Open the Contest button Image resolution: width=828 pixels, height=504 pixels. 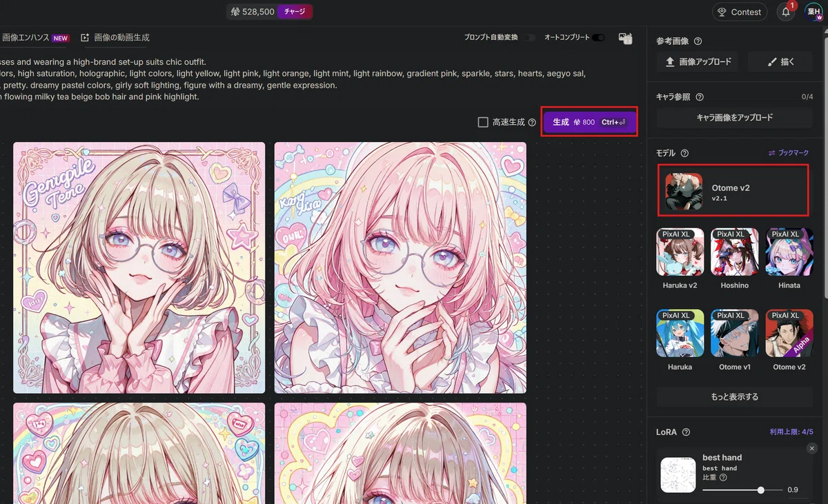pos(739,12)
